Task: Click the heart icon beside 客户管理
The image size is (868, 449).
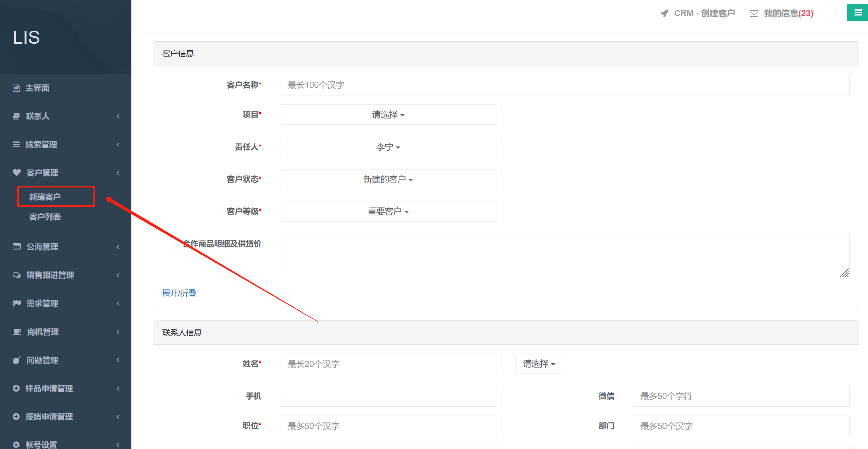Action: [17, 172]
